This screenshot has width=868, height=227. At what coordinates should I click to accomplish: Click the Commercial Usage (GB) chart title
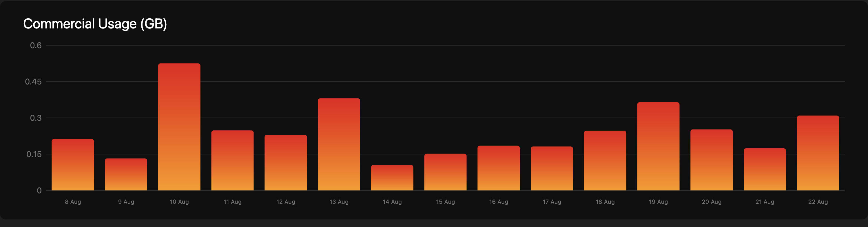click(x=95, y=24)
